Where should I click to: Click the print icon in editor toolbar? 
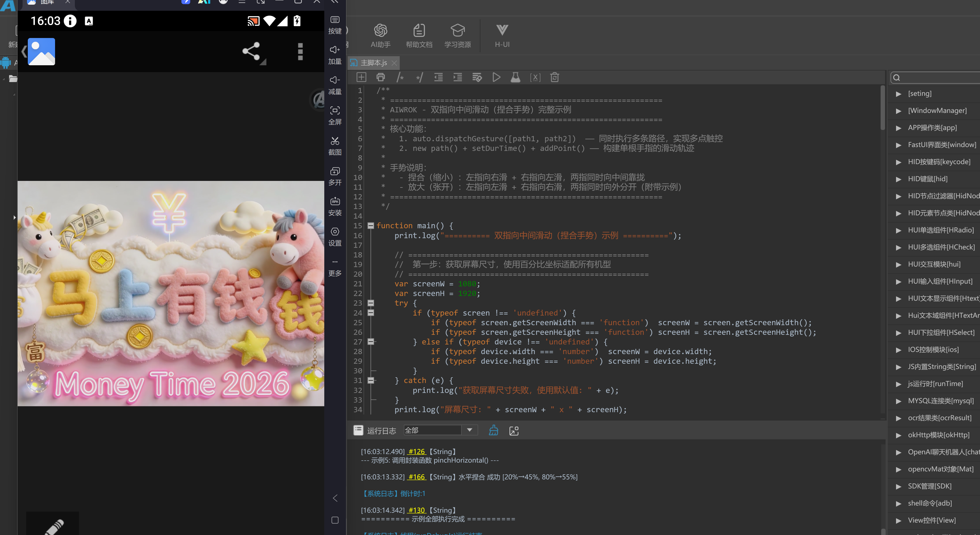pos(380,77)
